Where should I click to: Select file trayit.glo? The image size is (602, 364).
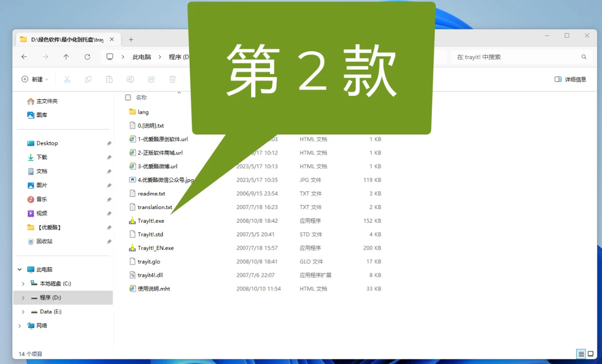pos(149,262)
